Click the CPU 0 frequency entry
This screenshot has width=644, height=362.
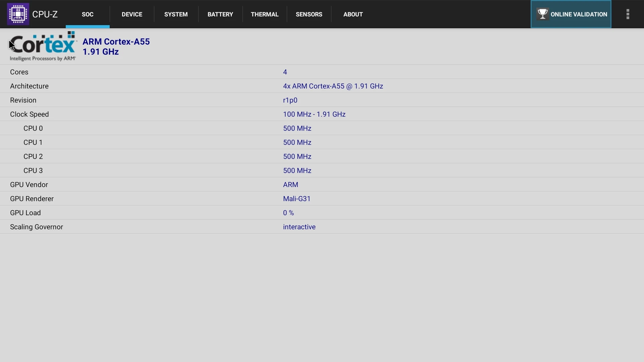point(297,128)
